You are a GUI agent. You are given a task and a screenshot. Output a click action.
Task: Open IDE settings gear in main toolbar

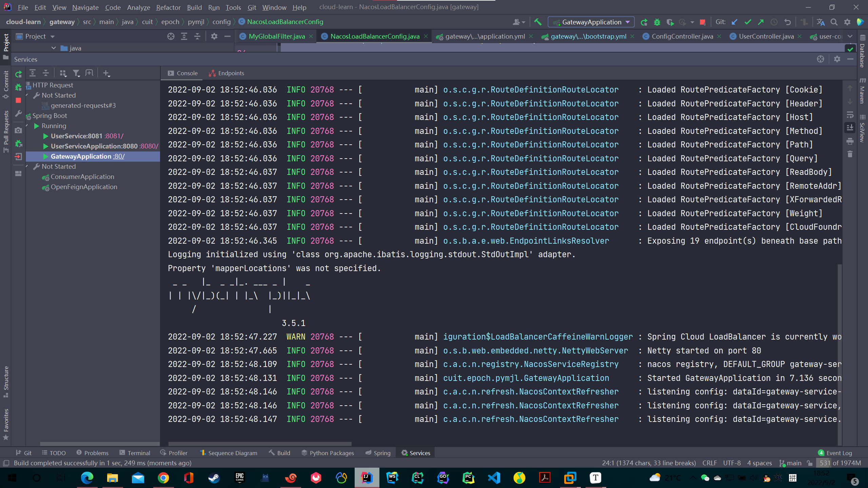(847, 22)
